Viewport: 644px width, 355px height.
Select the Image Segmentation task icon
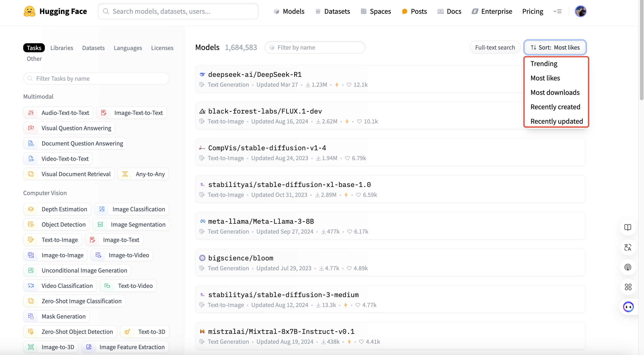[100, 225]
